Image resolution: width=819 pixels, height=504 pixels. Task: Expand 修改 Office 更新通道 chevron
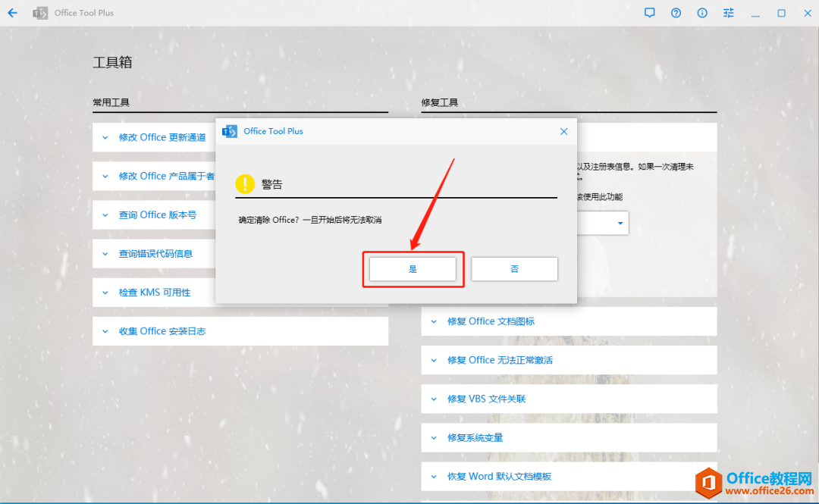[x=105, y=137]
